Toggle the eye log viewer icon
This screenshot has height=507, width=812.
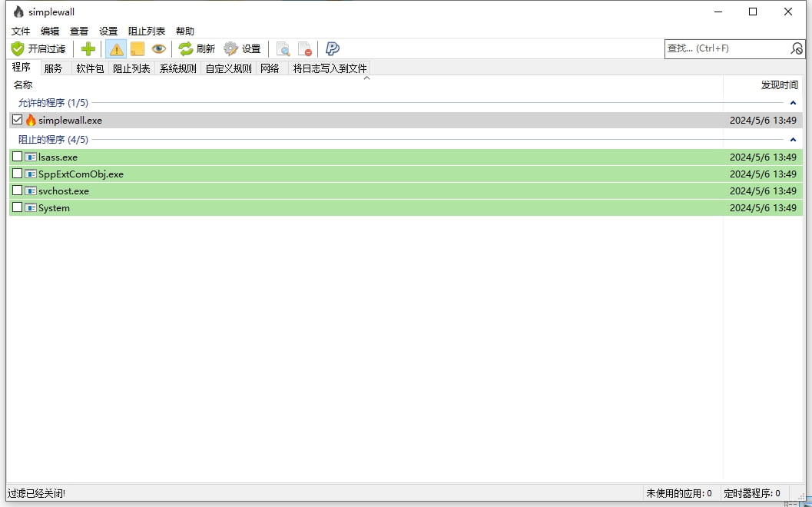point(158,48)
